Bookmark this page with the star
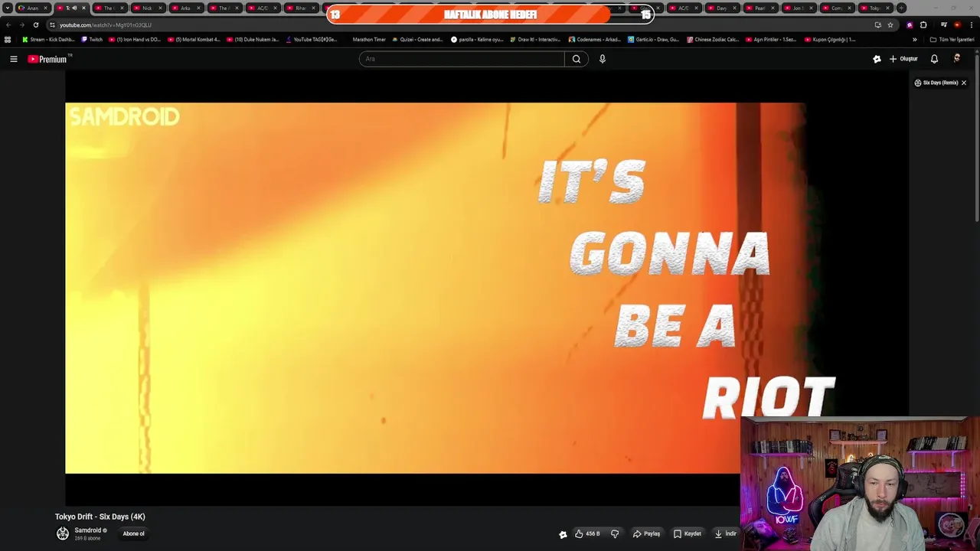 (890, 24)
